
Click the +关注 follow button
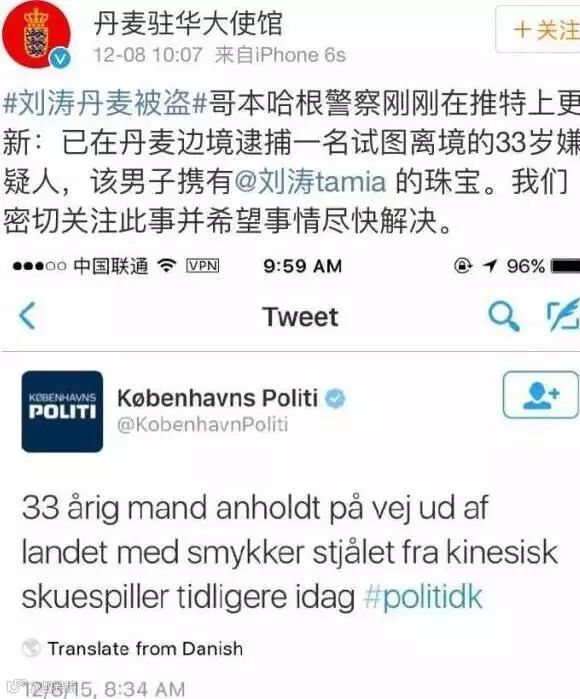click(539, 29)
